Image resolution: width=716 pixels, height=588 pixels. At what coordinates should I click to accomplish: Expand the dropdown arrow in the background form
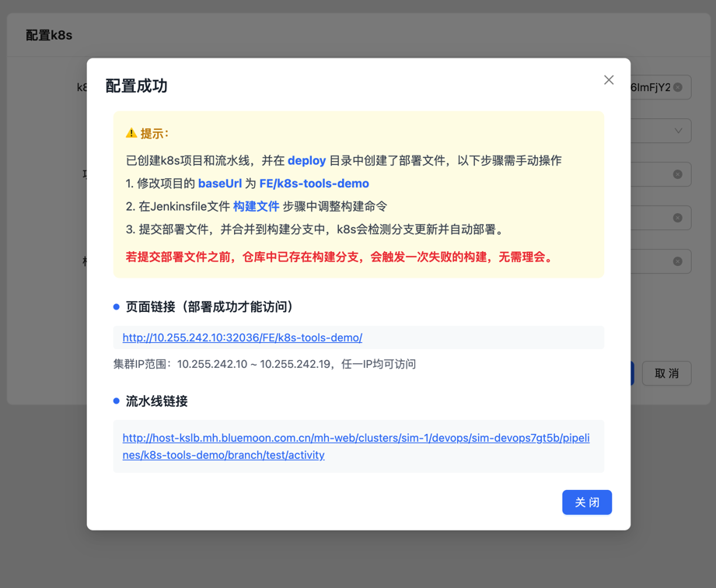coord(679,131)
